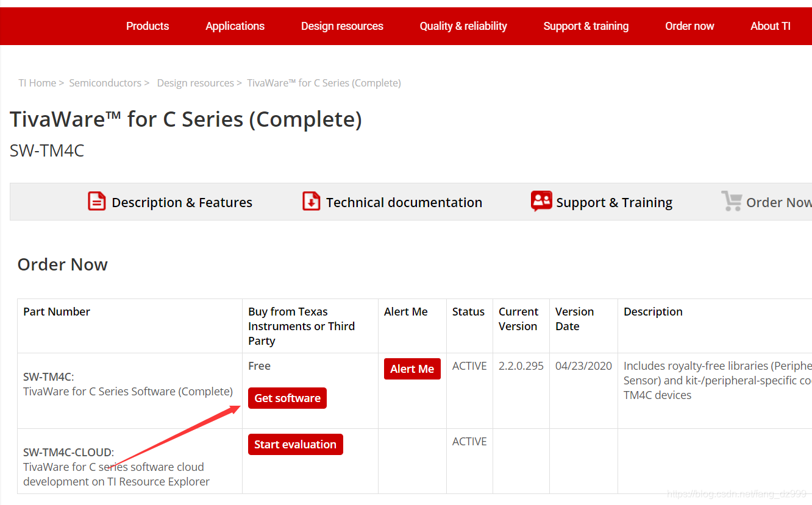Select the SW-TM4C-CLOUD part number text

pos(69,453)
